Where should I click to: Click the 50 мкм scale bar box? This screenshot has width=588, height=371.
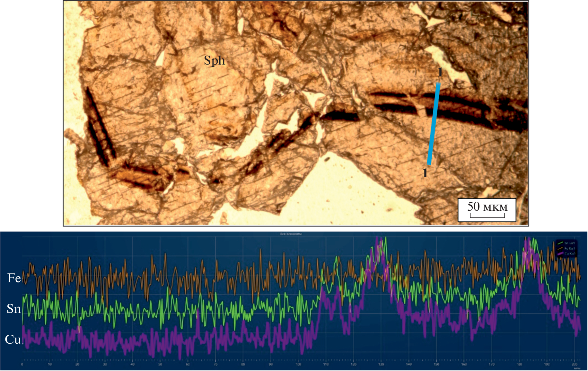[x=487, y=210]
